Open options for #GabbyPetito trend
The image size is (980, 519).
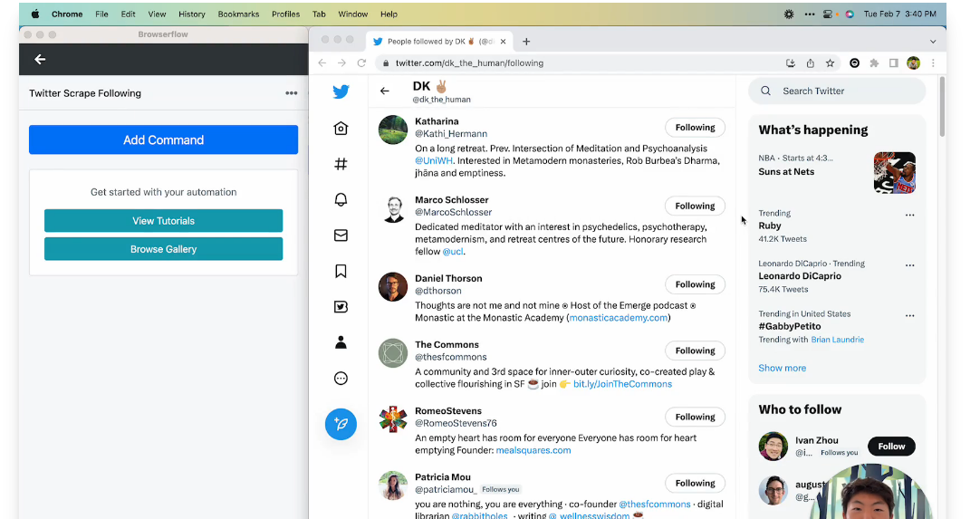[x=909, y=315]
